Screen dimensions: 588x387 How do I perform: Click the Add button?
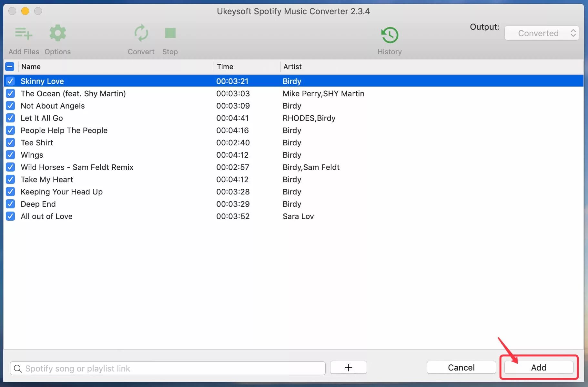(x=539, y=368)
